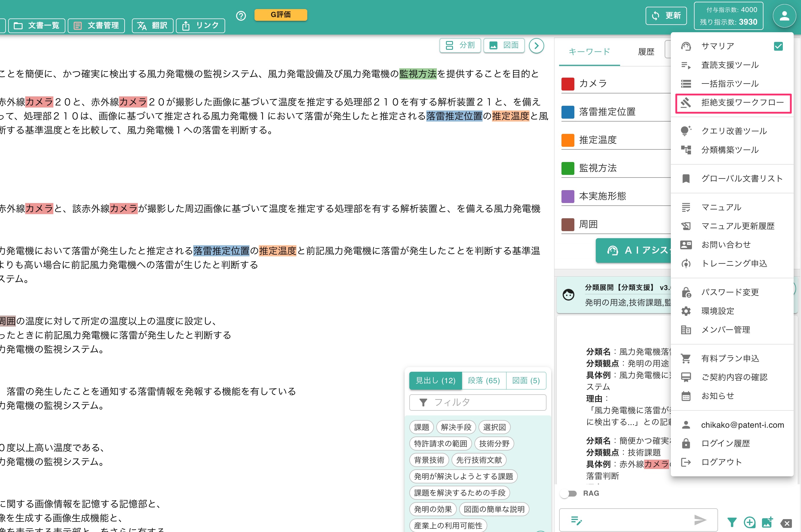Screen dimensions: 801x532
Task: Open the user avatar icon top right
Action: pos(784,15)
